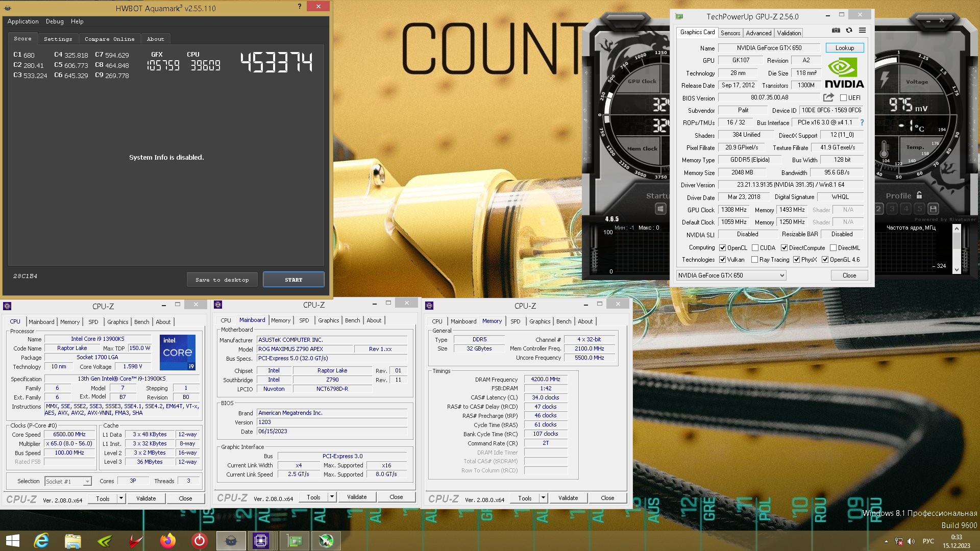Open File Explorer from the taskbar

[72, 541]
